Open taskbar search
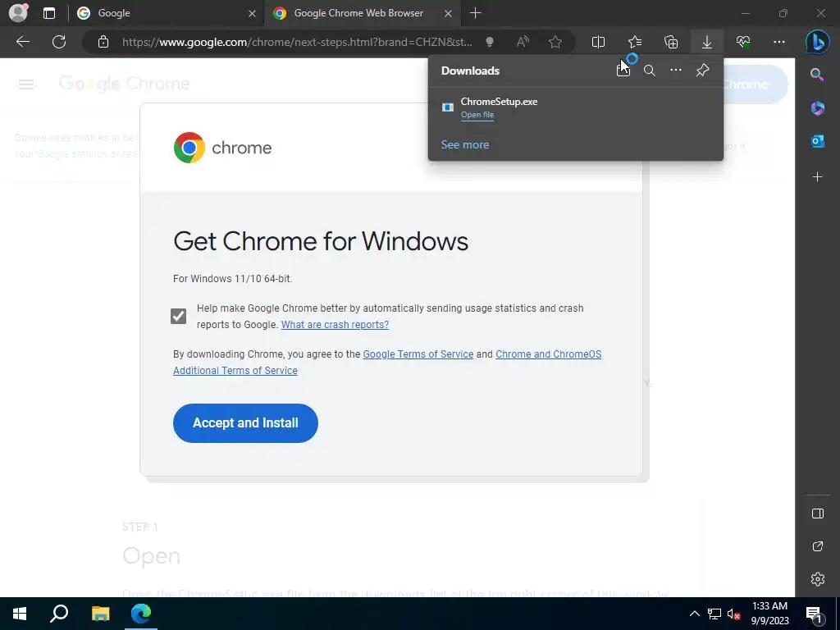 (59, 614)
